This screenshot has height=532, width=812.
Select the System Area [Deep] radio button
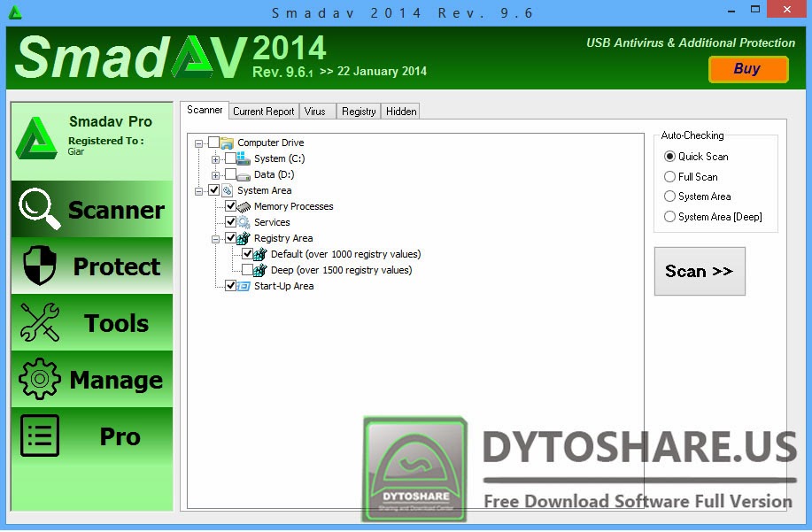coord(669,216)
